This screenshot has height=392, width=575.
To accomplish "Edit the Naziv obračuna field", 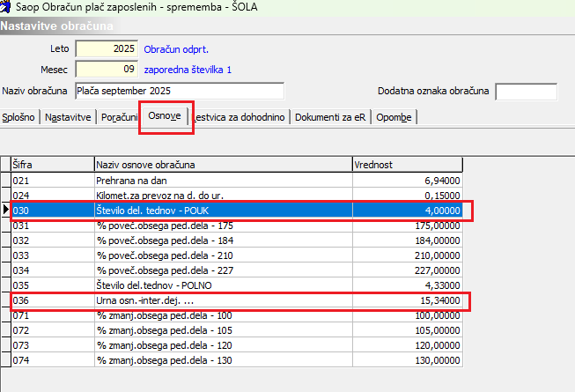I will click(180, 91).
